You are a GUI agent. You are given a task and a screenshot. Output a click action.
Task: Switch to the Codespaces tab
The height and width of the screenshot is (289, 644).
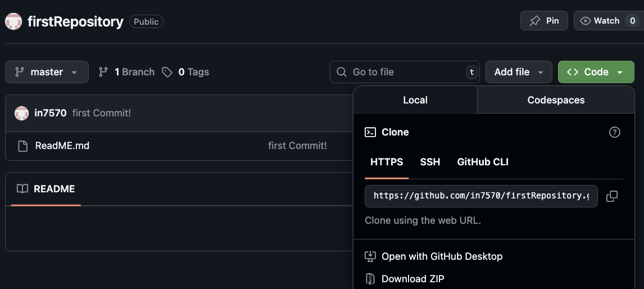pos(556,100)
